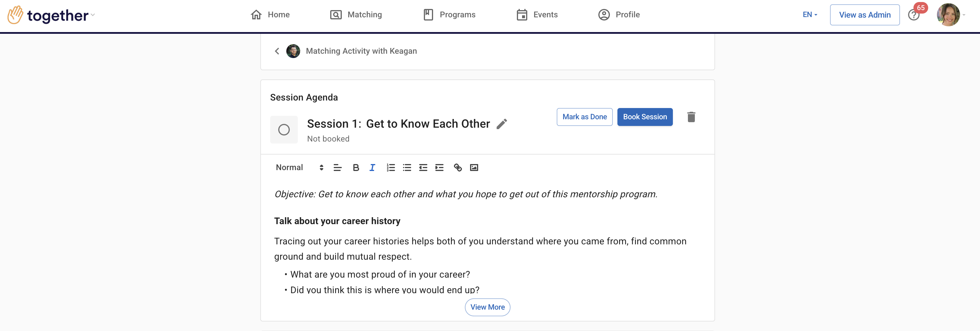Click the user profile avatar photo
Image resolution: width=980 pixels, height=331 pixels.
coord(948,15)
